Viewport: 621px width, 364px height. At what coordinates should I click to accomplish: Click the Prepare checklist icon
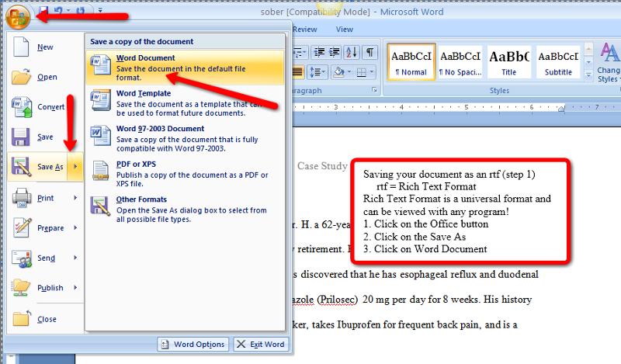tap(22, 227)
